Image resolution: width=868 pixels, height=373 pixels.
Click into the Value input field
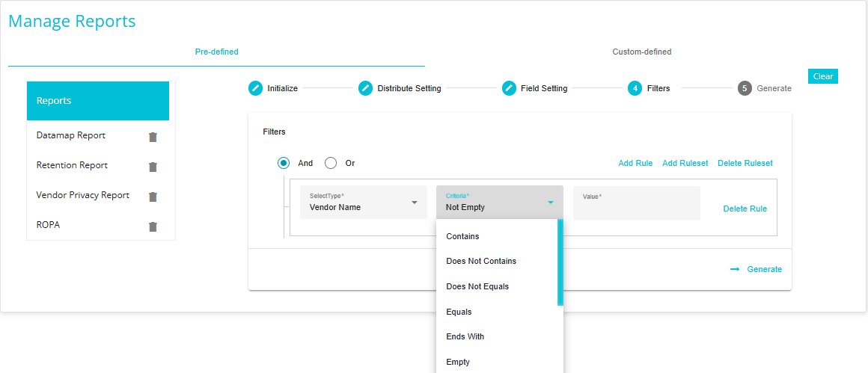coord(637,203)
